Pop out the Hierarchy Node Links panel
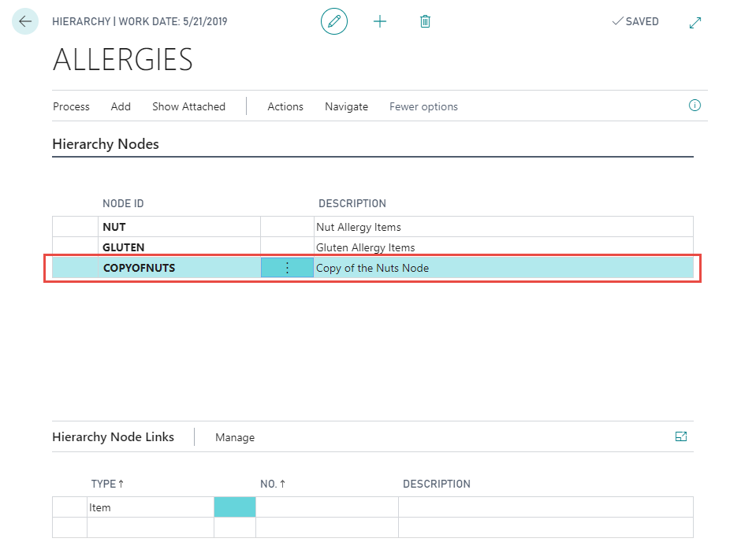 point(681,436)
